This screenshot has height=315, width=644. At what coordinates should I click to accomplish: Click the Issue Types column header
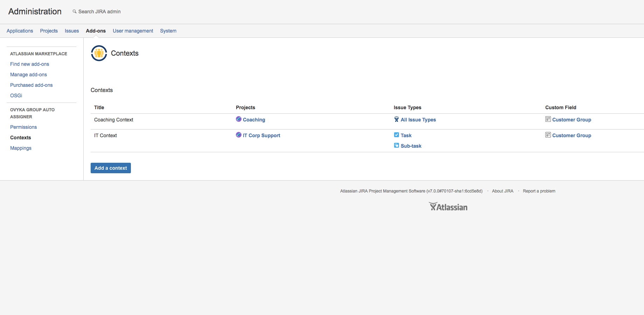tap(407, 107)
